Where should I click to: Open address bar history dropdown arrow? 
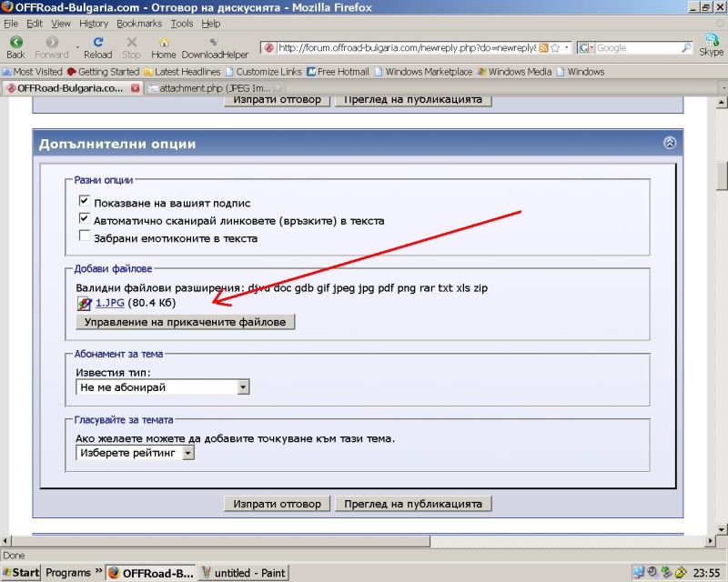pyautogui.click(x=566, y=47)
